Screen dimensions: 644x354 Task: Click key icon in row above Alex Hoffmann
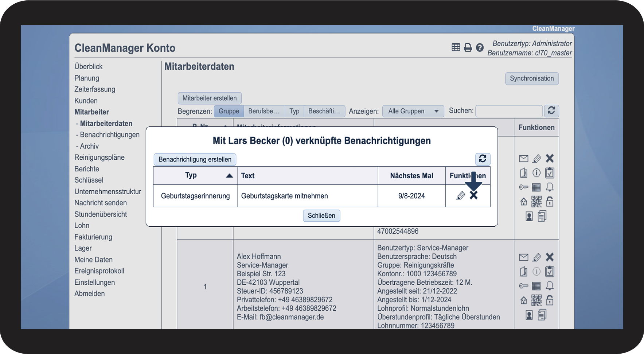tap(524, 187)
